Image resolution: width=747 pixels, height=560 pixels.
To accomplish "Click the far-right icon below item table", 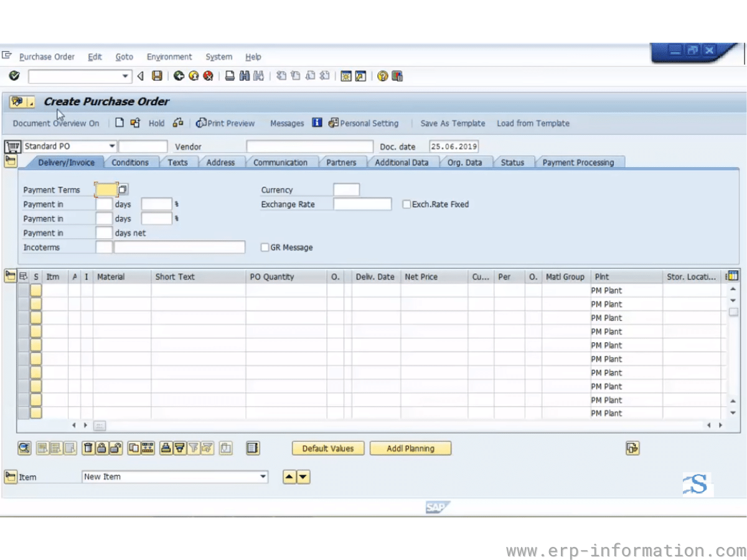I will 632,448.
